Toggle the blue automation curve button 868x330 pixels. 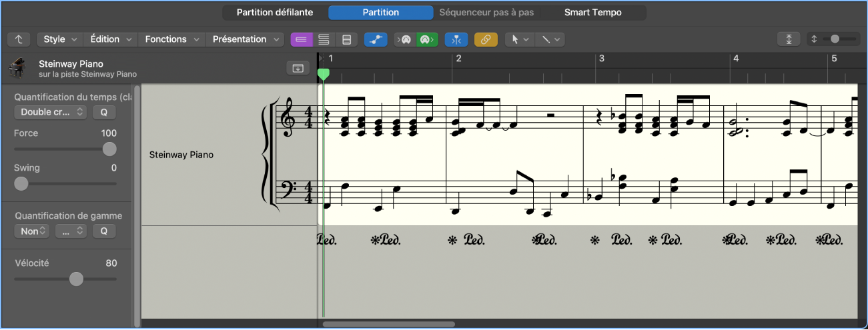click(x=376, y=39)
